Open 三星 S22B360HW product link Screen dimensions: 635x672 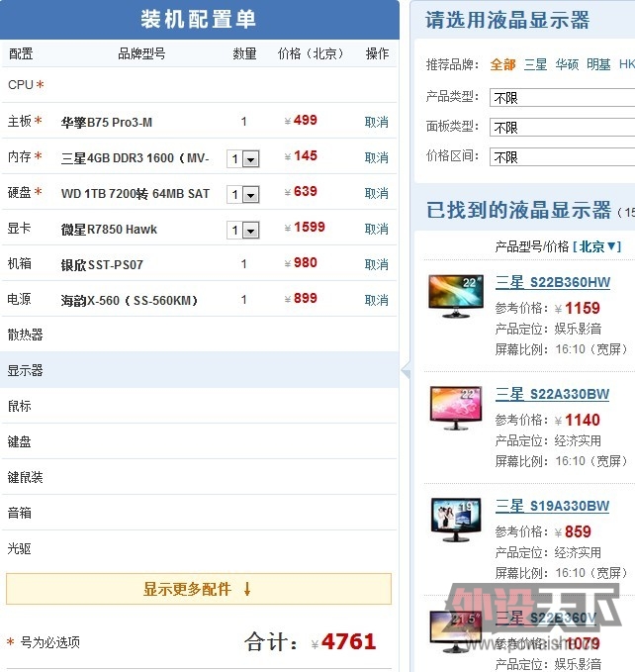click(x=553, y=282)
